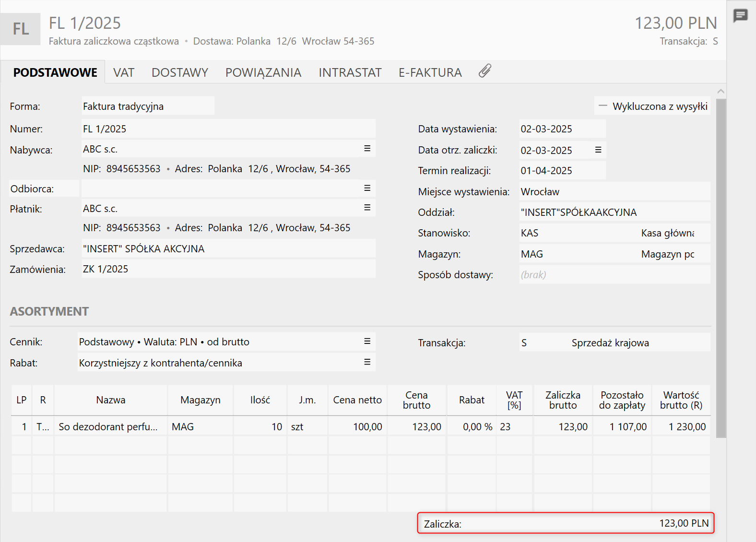Open the Sposób dostawy dropdown
Image resolution: width=756 pixels, height=542 pixels.
pos(614,275)
